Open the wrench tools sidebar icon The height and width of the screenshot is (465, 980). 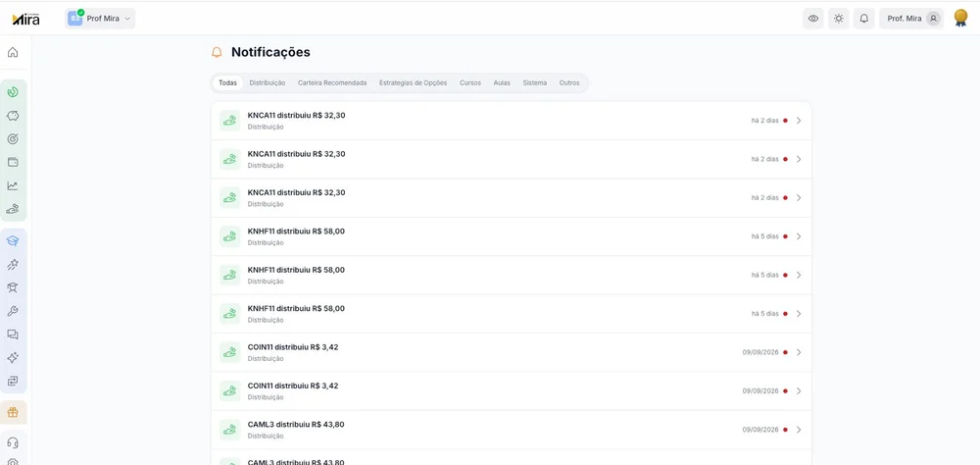13,311
